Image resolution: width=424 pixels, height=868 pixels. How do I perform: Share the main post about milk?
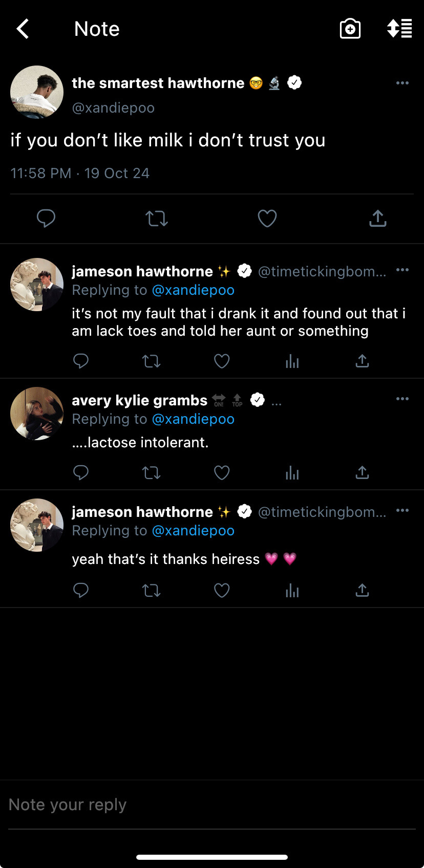pyautogui.click(x=378, y=219)
